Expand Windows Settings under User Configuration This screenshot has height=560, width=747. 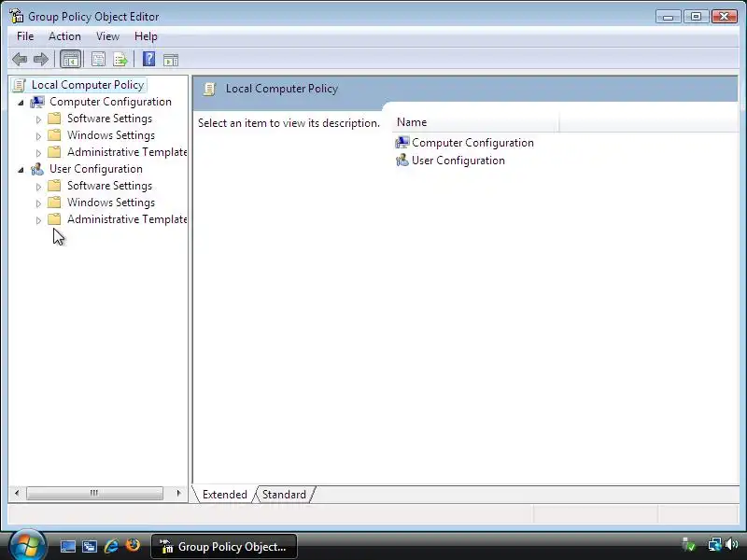click(x=38, y=203)
